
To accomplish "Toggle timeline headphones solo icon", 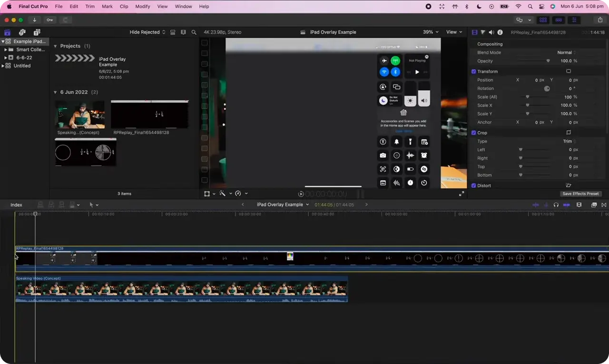I will pos(556,205).
